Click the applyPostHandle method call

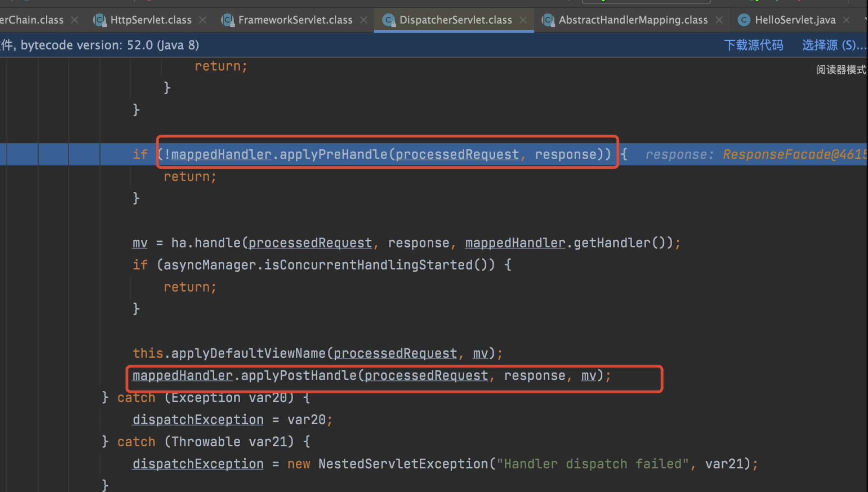298,376
